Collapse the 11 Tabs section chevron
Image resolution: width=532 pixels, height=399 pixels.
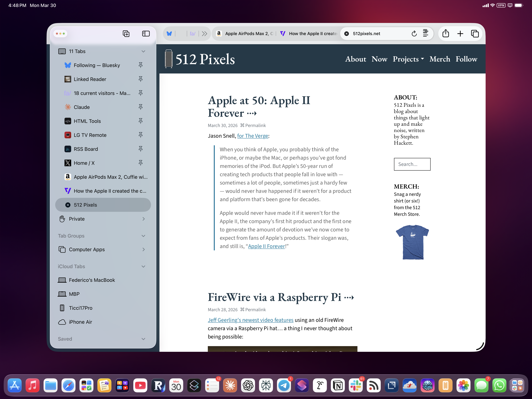pos(144,51)
